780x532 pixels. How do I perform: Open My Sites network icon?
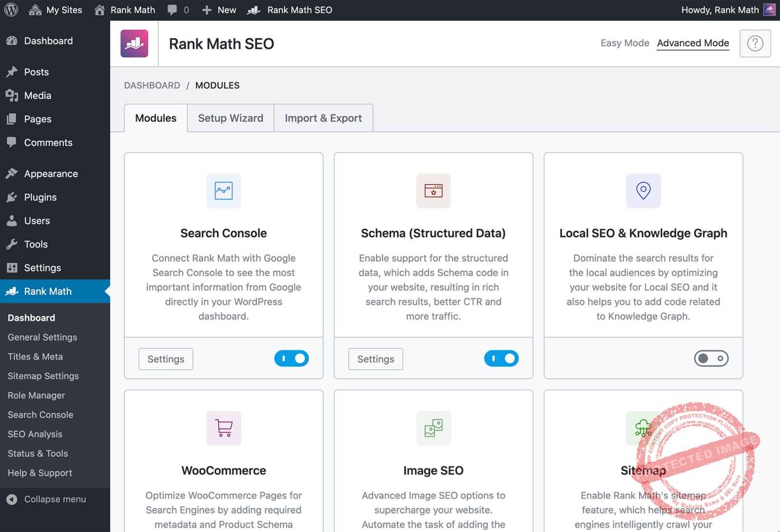click(35, 10)
